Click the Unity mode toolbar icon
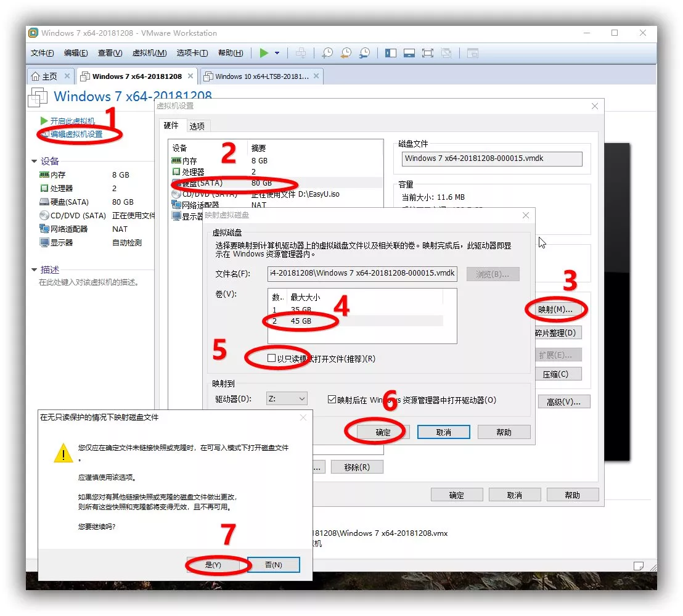Image resolution: width=683 pixels, height=616 pixels. (446, 53)
